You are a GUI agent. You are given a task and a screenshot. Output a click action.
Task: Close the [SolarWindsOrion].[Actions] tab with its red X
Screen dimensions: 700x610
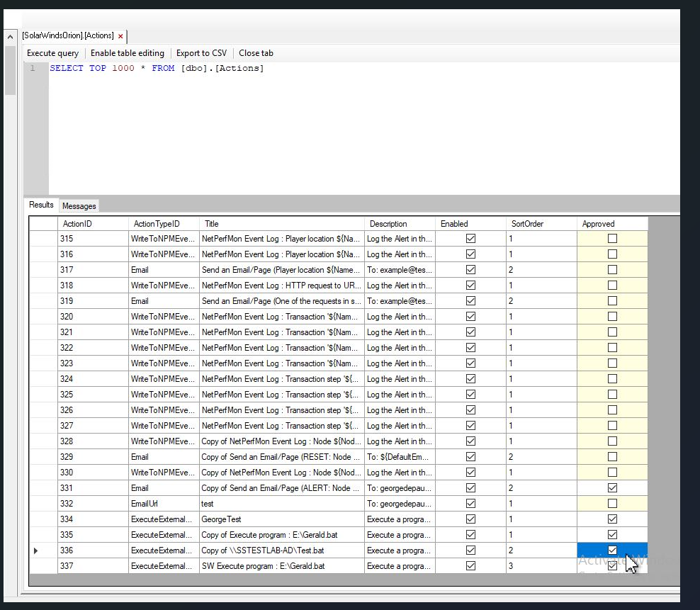(x=120, y=36)
